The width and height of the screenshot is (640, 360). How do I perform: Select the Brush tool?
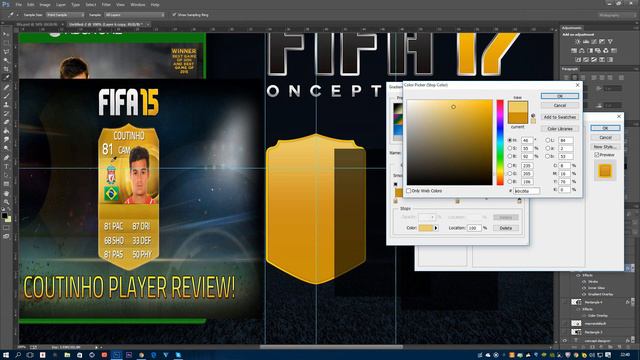tap(6, 96)
